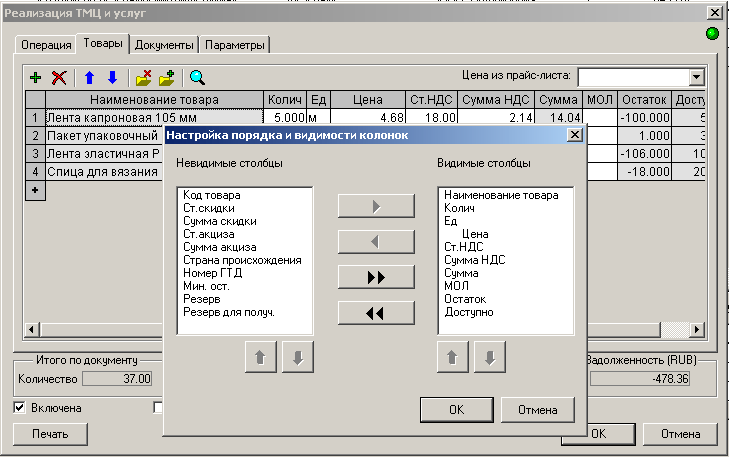Select Остаток in visible columns list

[465, 299]
